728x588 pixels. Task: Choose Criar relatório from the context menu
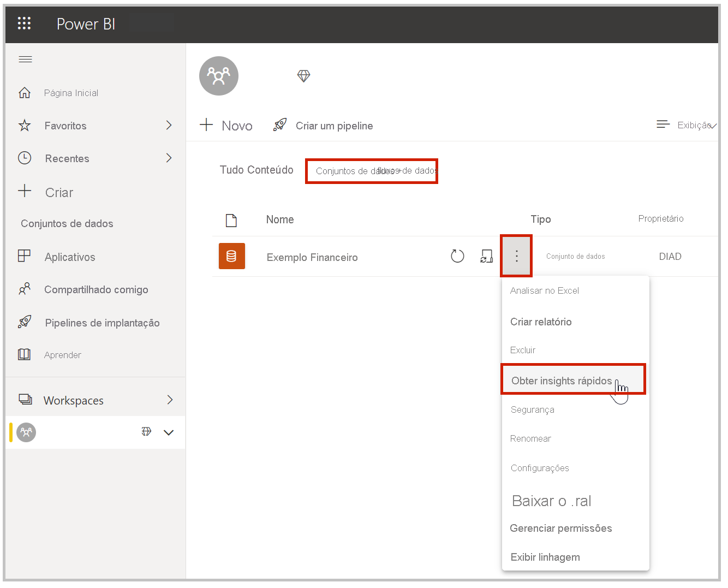pyautogui.click(x=541, y=322)
